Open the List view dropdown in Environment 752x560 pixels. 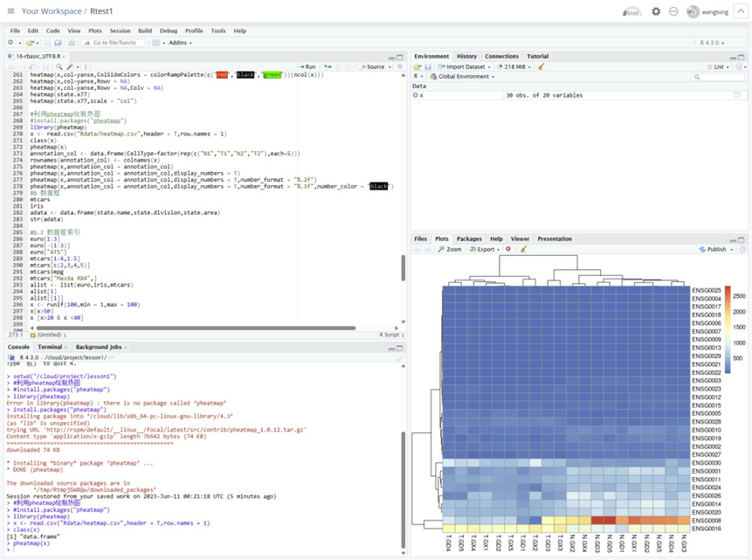click(x=719, y=67)
